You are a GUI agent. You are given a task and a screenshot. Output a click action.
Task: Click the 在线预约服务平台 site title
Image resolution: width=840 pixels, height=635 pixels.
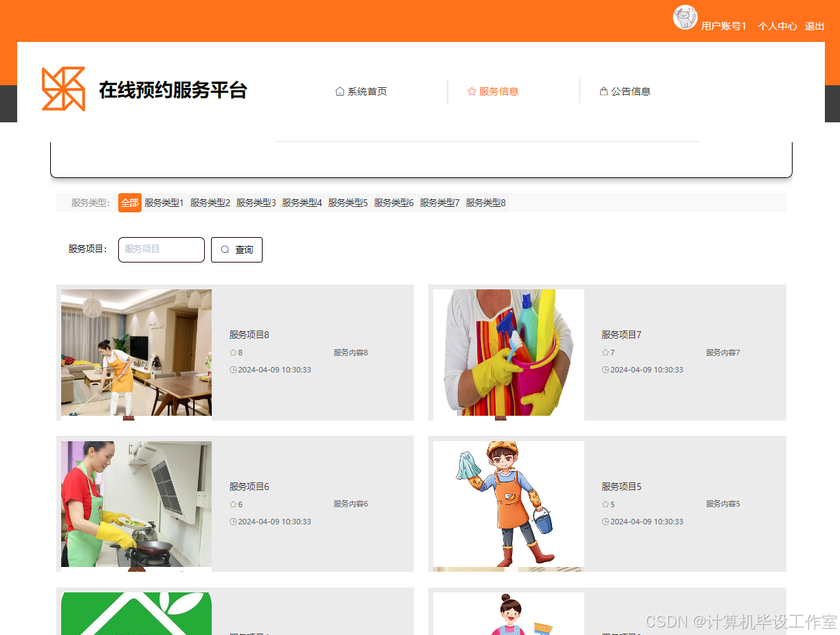point(173,90)
